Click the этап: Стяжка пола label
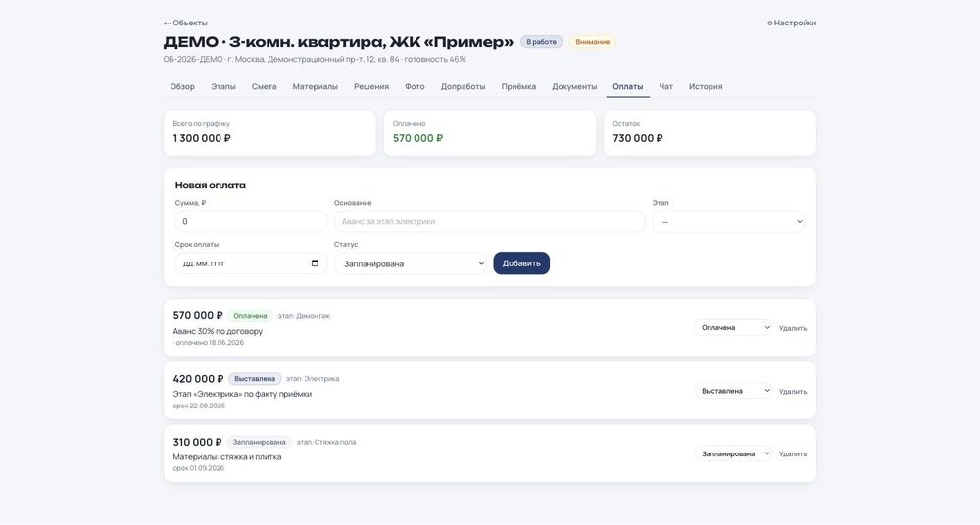The width and height of the screenshot is (980, 525). coord(326,442)
